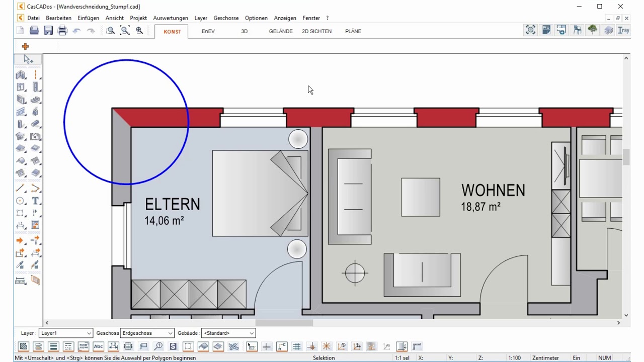Toggle orange asterisk snap option
Screen dimensions: 644x362
coord(327,346)
